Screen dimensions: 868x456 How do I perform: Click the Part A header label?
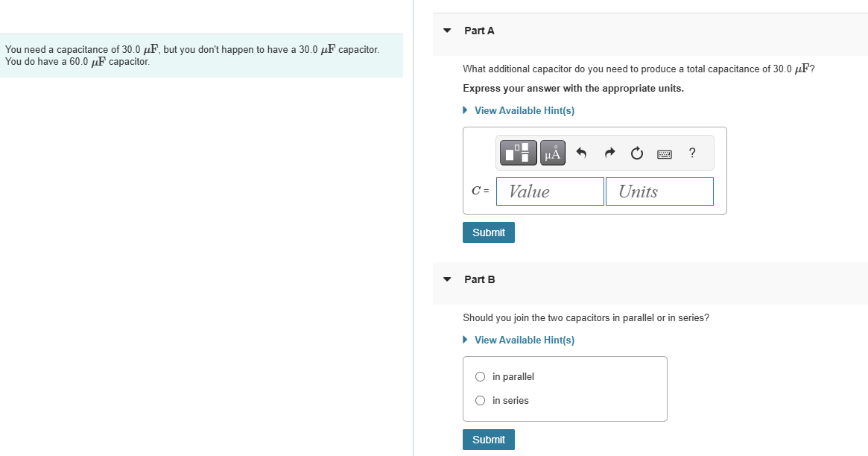point(479,31)
